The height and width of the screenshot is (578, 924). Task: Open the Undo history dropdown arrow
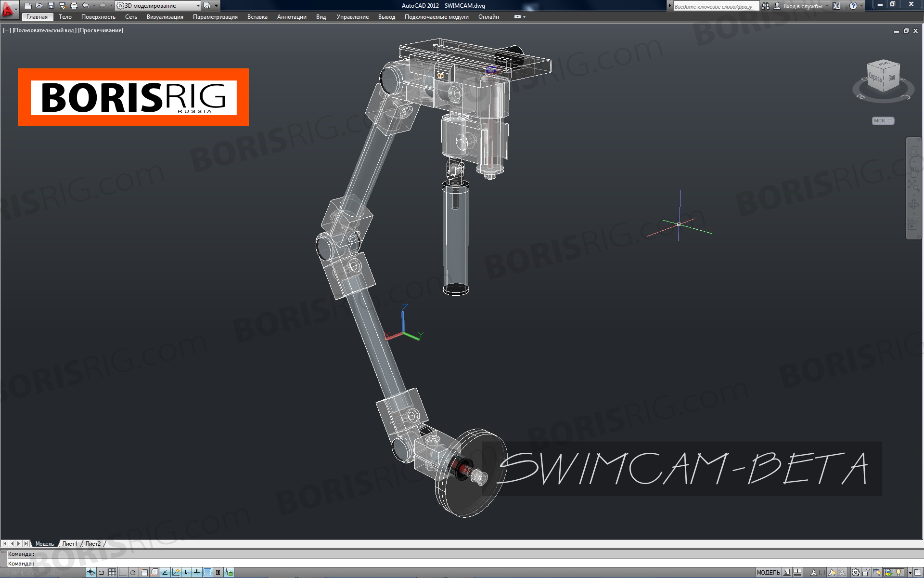pyautogui.click(x=93, y=6)
